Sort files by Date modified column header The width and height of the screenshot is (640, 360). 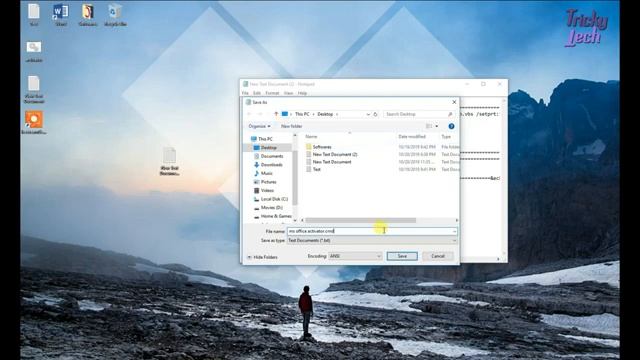tap(412, 137)
